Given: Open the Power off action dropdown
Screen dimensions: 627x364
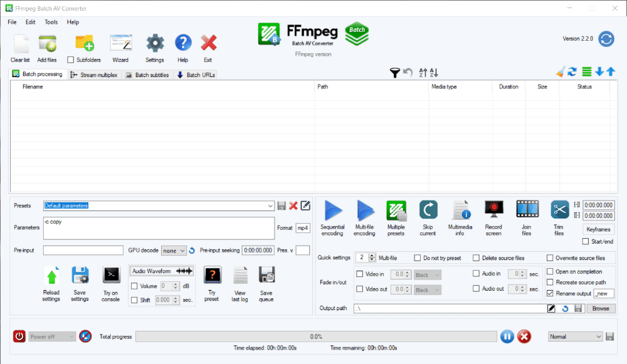Looking at the screenshot, I should (x=52, y=336).
